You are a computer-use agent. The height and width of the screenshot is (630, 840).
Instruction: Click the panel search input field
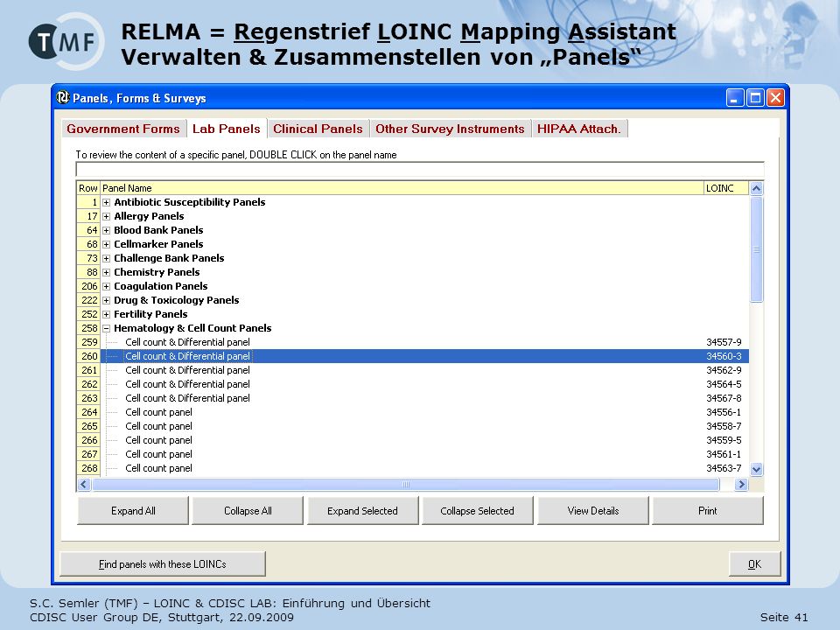(419, 169)
